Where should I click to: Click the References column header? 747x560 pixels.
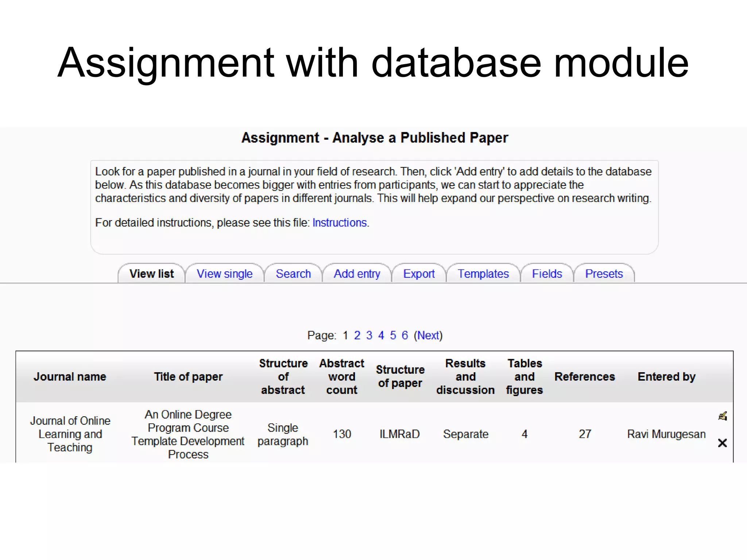click(585, 377)
